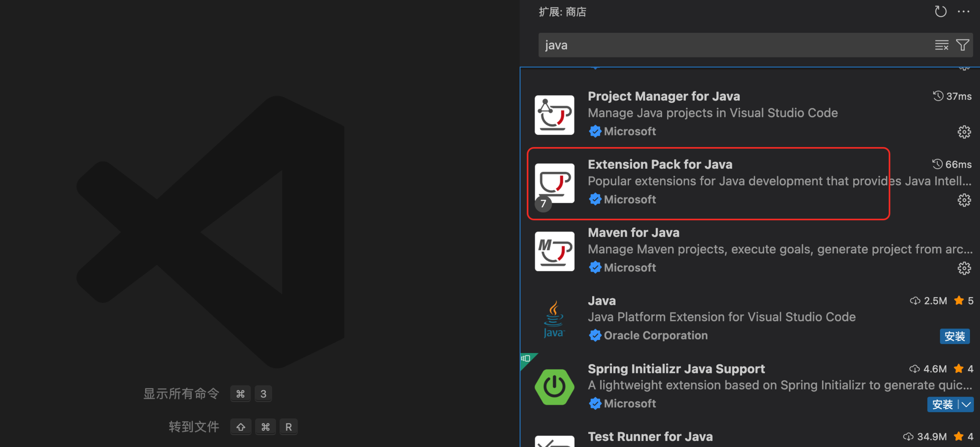
Task: Open Test Runner for Java entry
Action: (650, 437)
